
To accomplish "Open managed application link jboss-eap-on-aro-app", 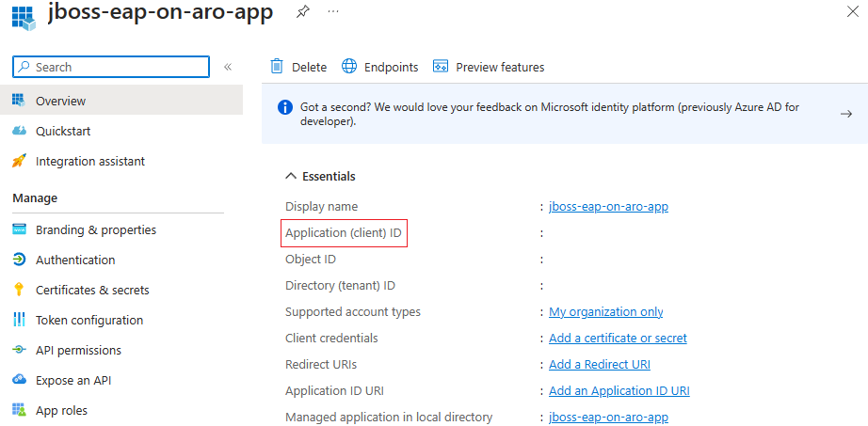I will pos(608,418).
